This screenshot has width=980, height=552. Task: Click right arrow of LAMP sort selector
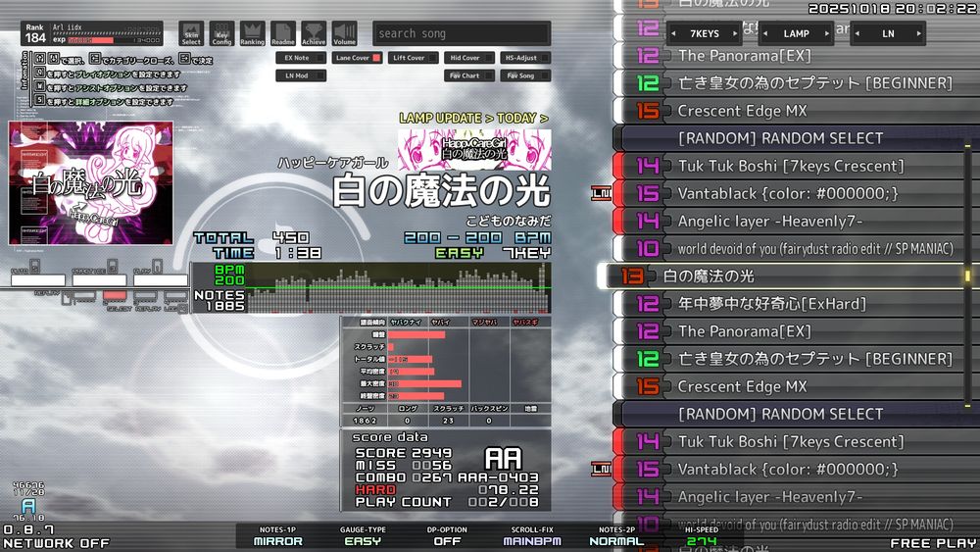tap(827, 33)
